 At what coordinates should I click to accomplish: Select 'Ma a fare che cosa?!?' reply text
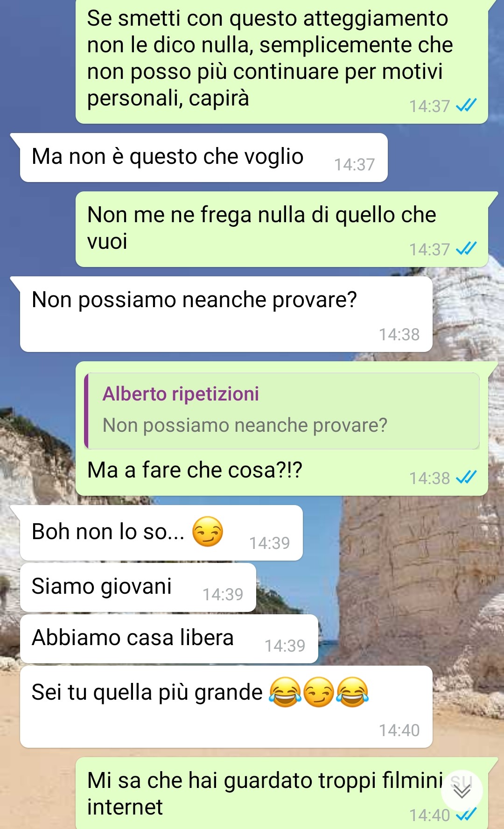click(x=195, y=470)
